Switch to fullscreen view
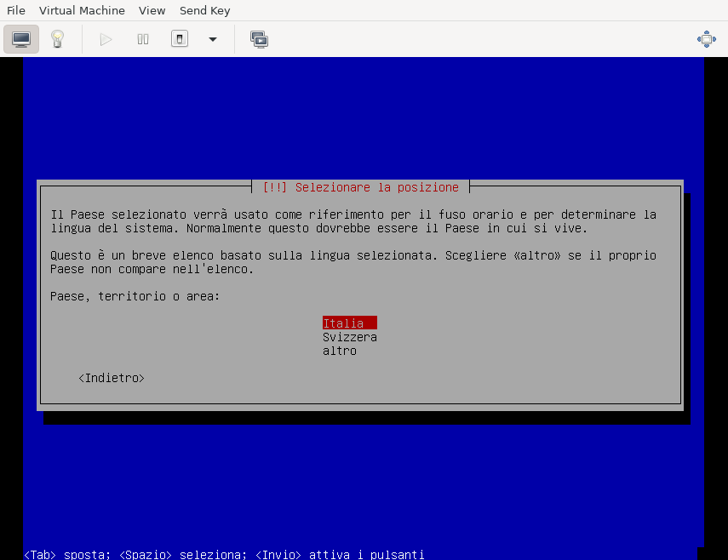The width and height of the screenshot is (728, 560). [706, 39]
